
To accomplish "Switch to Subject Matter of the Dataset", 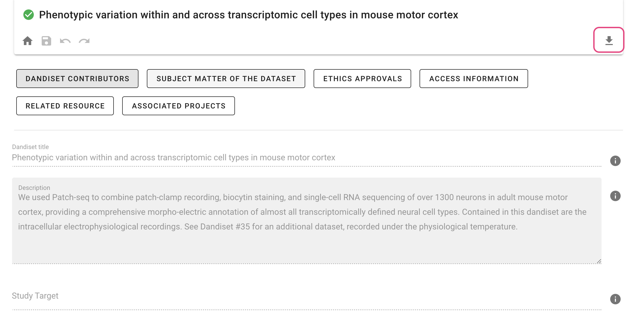I will 226,79.
